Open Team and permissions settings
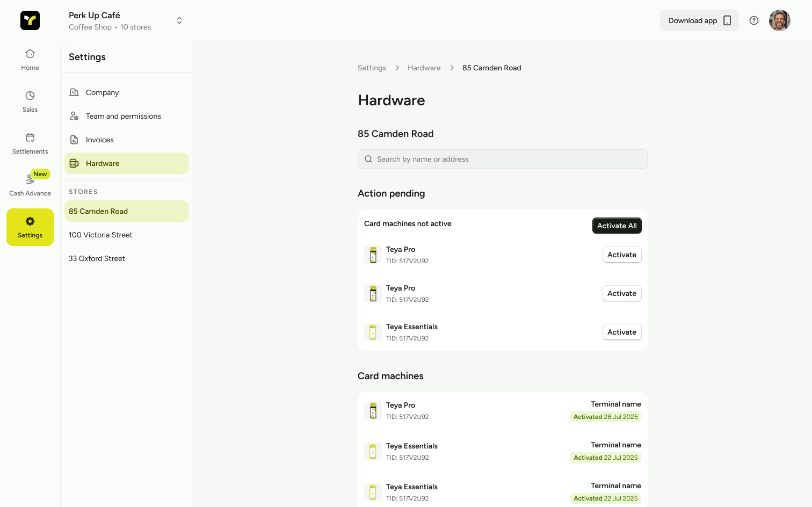 point(123,116)
